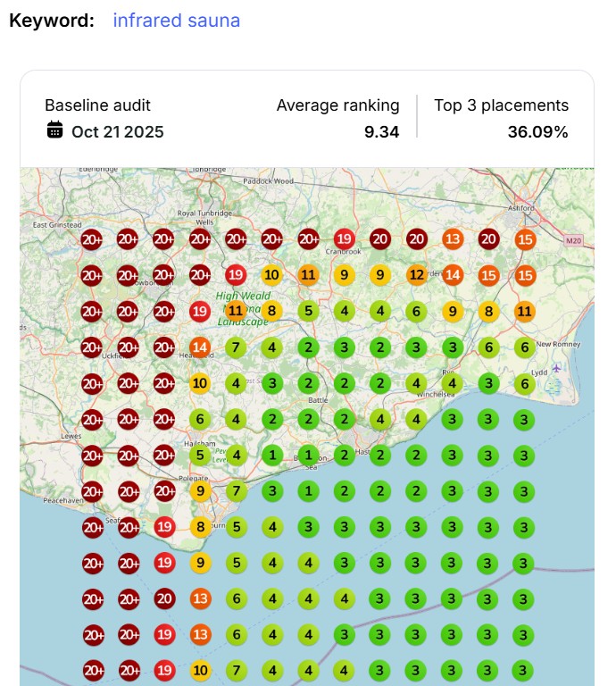Viewport: 616px width, 686px height.
Task: Click the 11 marker on High Weald label
Action: 236,311
